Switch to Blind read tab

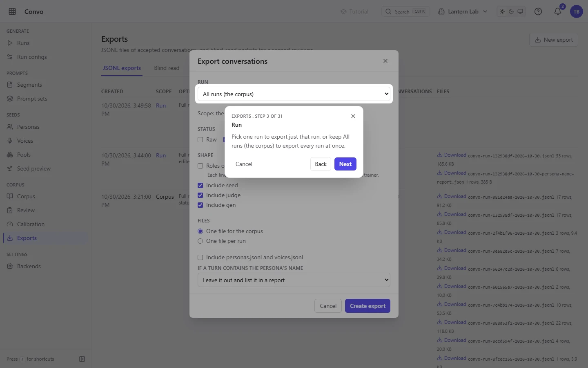[167, 68]
